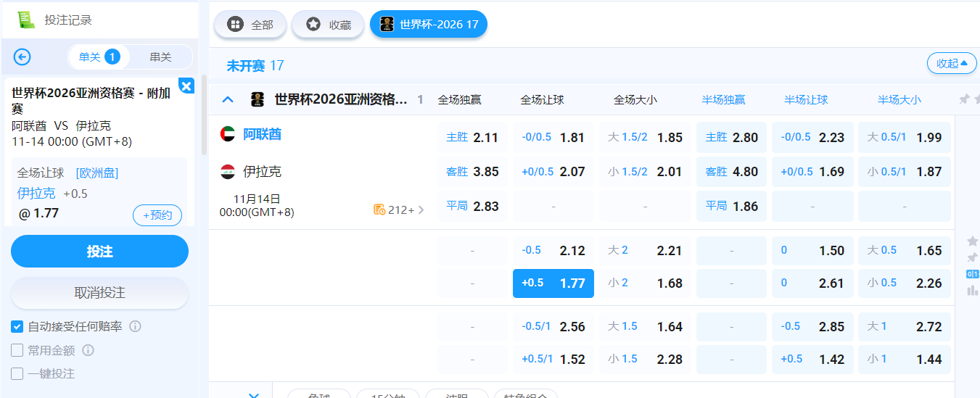Viewport: 980px width, 398px height.
Task: Select half-time 主胜 2.80 odds
Action: tap(731, 137)
